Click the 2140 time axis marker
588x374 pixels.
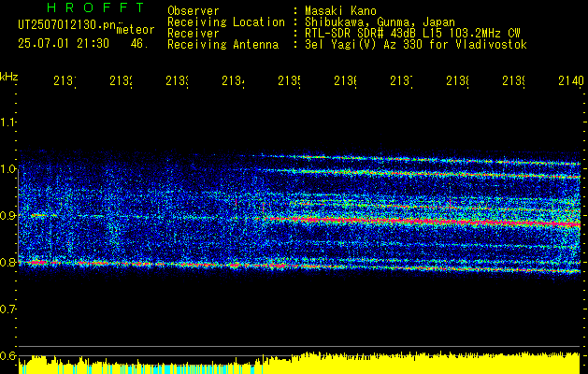[571, 81]
